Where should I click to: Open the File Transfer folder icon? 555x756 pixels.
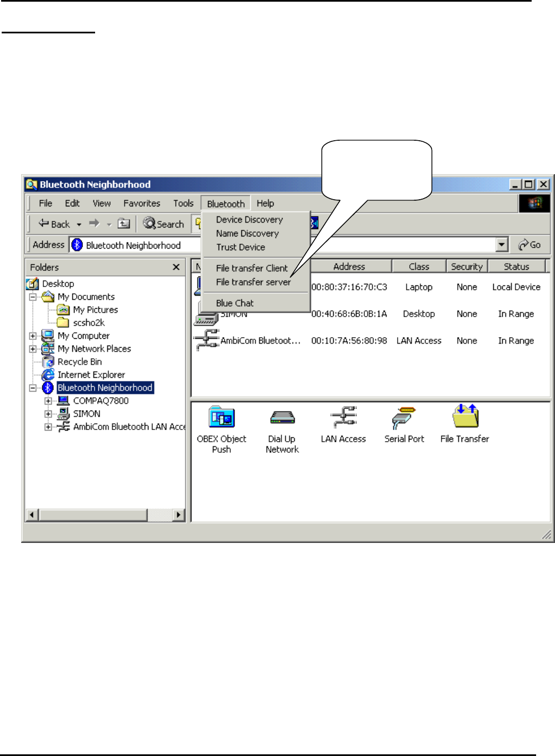coord(465,416)
